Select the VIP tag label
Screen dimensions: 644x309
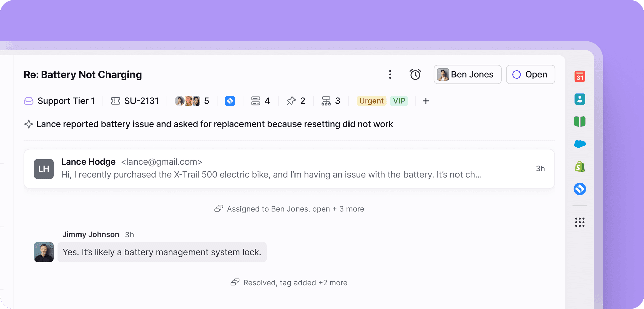point(399,101)
